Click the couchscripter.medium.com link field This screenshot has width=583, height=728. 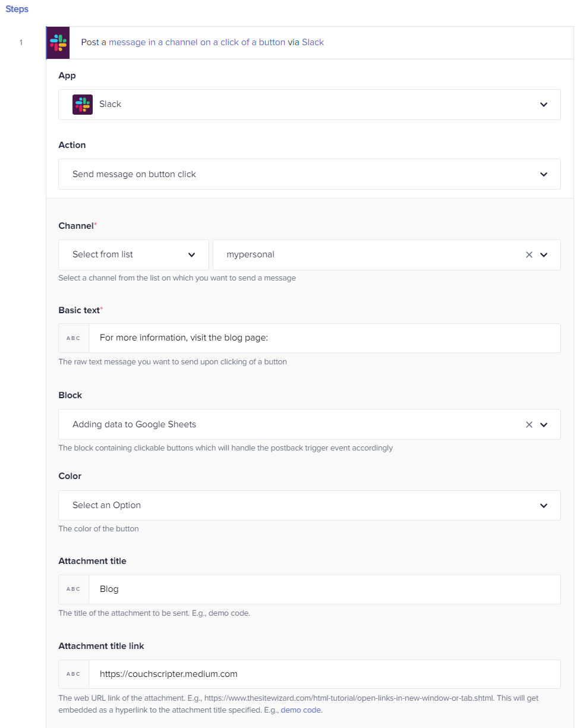click(x=324, y=675)
